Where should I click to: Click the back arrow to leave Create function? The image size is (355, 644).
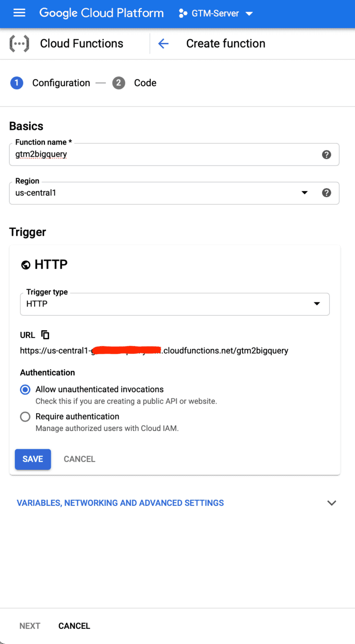tap(163, 43)
